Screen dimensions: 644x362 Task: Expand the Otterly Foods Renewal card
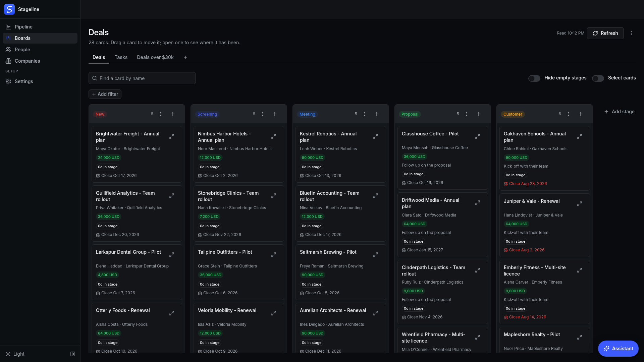click(172, 313)
